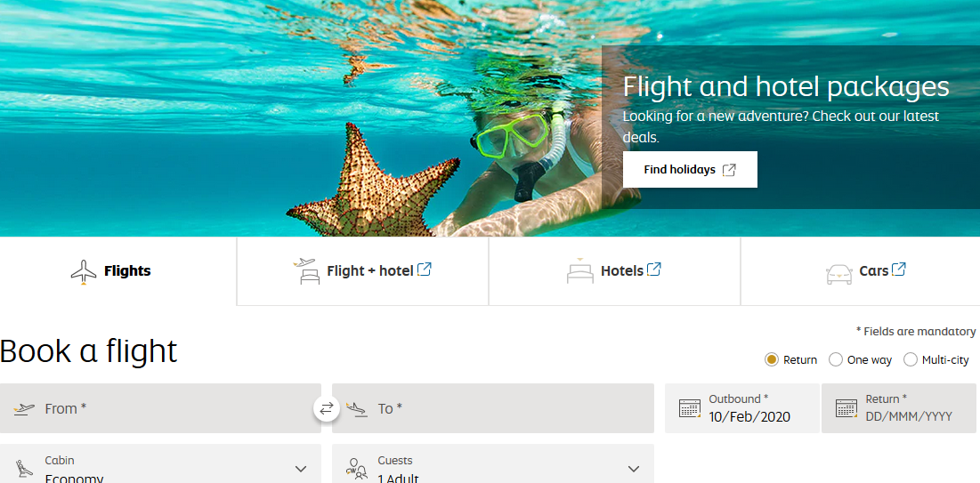This screenshot has height=483, width=980.
Task: Click the external link icon beside Cars
Action: (x=899, y=270)
